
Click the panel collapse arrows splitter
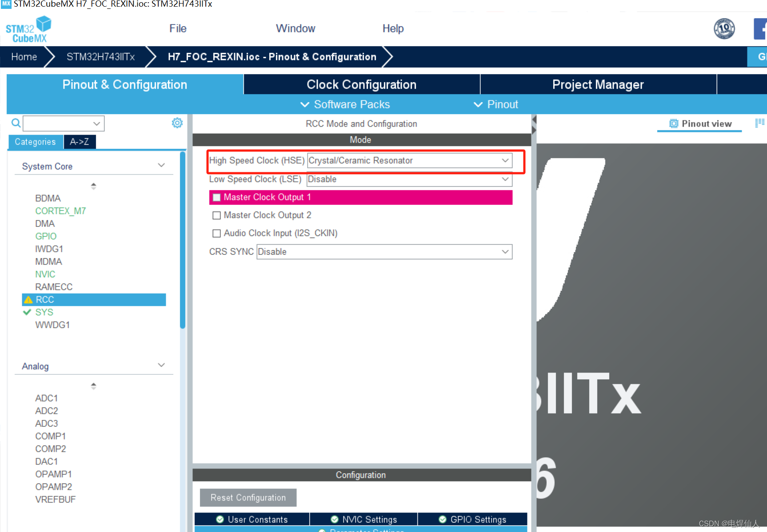(534, 125)
